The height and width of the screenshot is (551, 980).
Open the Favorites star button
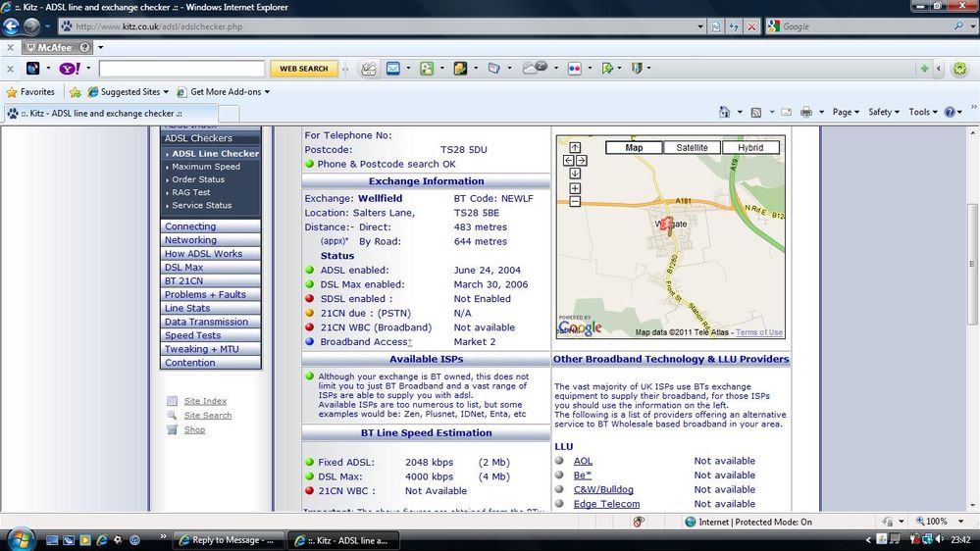coord(30,92)
